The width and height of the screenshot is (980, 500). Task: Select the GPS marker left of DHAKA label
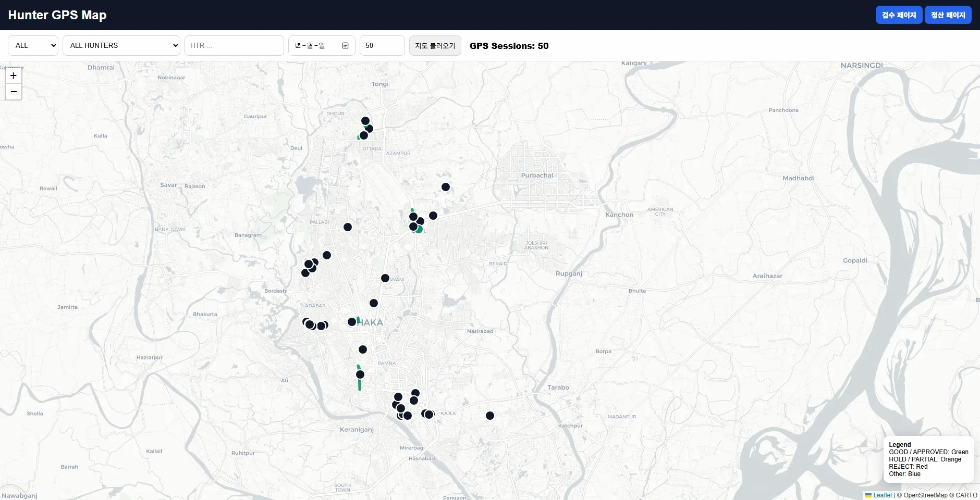tap(352, 322)
